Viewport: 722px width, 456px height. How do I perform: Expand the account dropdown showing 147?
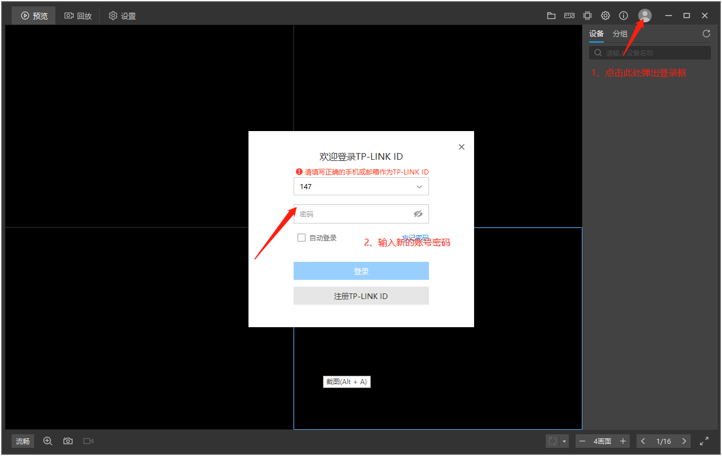pos(419,187)
